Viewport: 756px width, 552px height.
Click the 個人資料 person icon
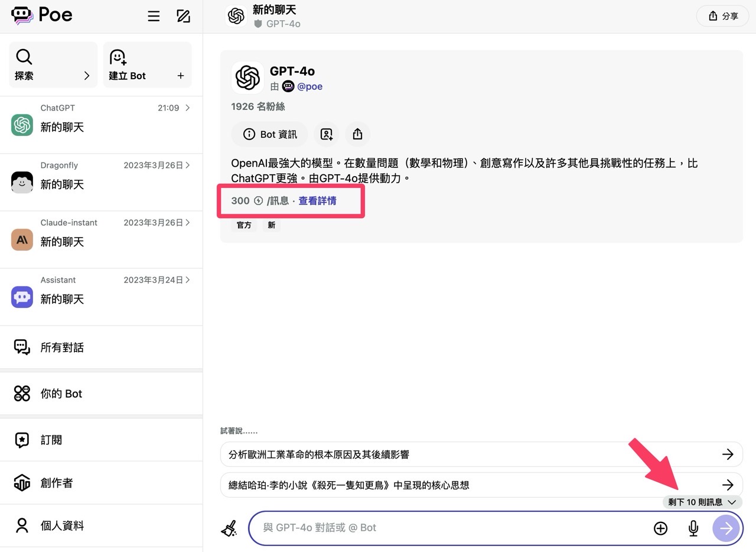(x=22, y=525)
